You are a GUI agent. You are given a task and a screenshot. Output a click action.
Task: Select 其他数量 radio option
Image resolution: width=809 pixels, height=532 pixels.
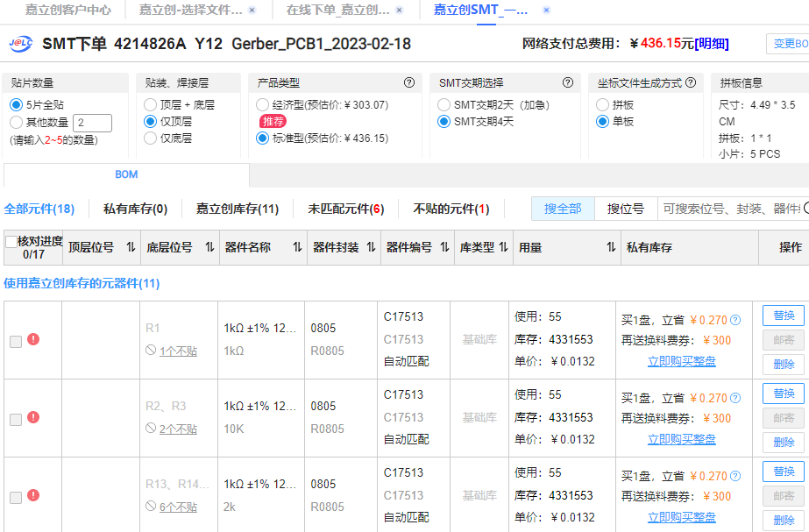[x=16, y=123]
